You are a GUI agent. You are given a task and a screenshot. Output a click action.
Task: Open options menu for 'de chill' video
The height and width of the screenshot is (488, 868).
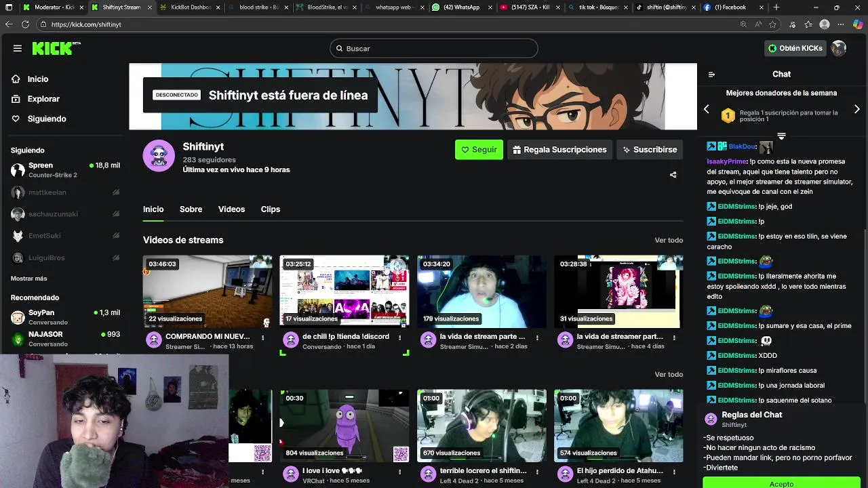click(400, 338)
